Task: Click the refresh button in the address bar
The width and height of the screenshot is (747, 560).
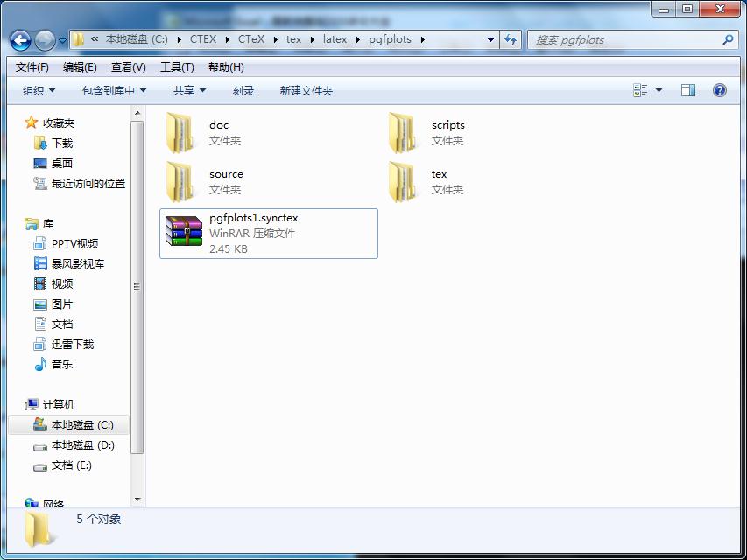Action: [x=510, y=39]
